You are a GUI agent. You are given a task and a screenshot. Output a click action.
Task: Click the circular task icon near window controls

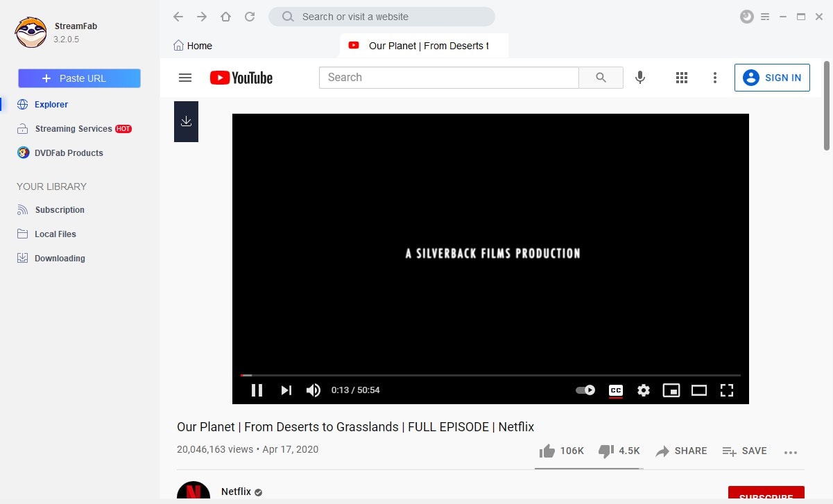tap(747, 17)
